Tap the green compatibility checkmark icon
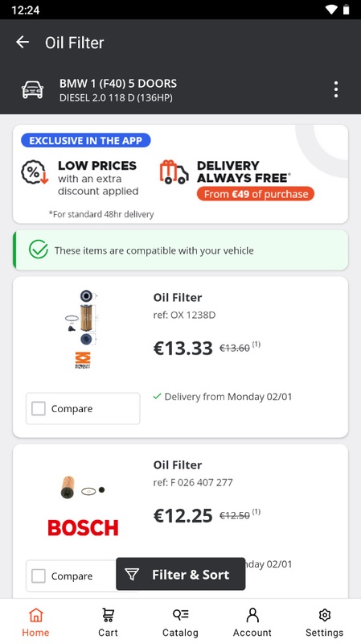Screen dimensions: 361x644 (x=39, y=250)
